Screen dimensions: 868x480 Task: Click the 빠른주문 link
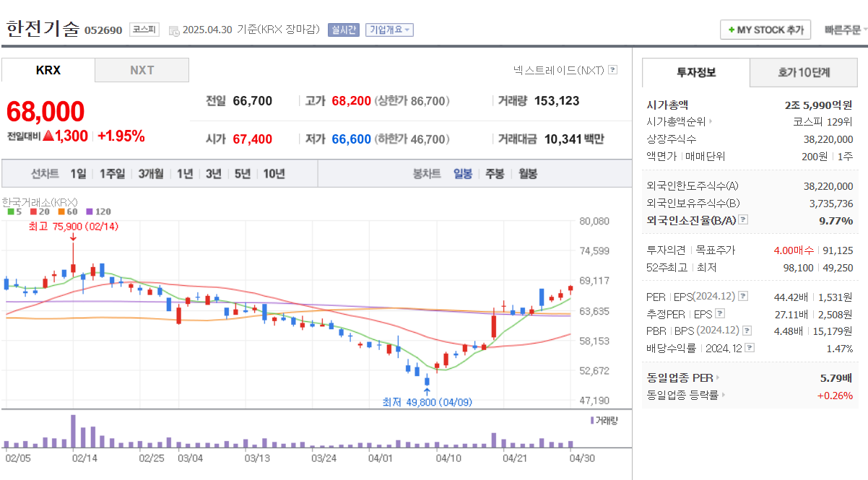tap(841, 30)
